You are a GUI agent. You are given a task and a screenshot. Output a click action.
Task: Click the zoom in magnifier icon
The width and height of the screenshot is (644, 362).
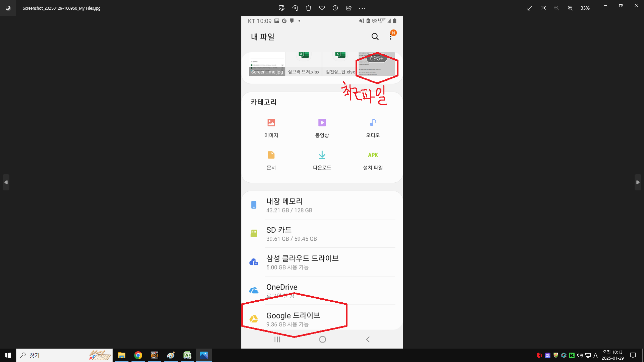click(570, 8)
